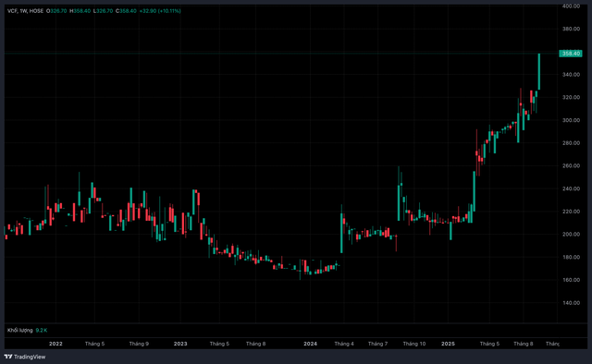Click the TradingView logo link
Screen dimensions: 592x364
25,357
